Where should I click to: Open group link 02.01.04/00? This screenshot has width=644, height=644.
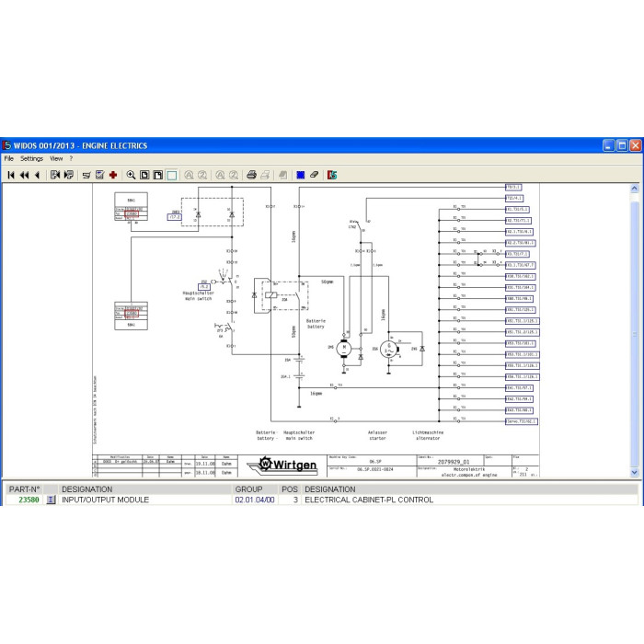click(x=255, y=500)
